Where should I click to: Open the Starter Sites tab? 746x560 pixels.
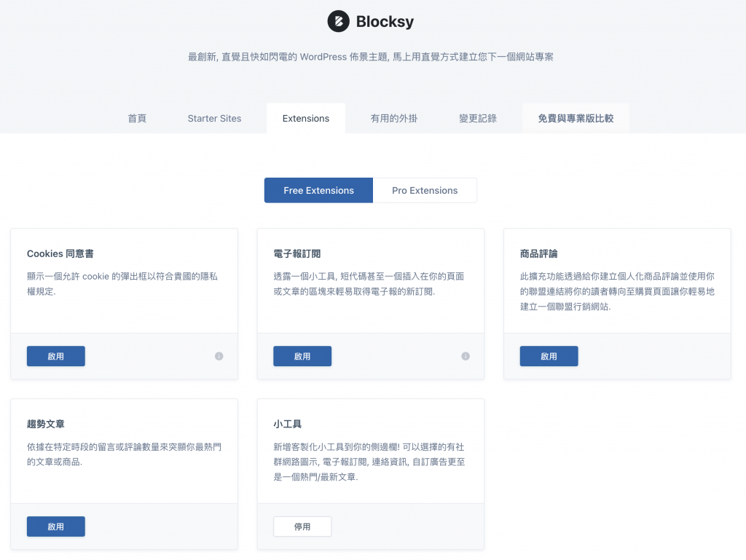(x=214, y=119)
